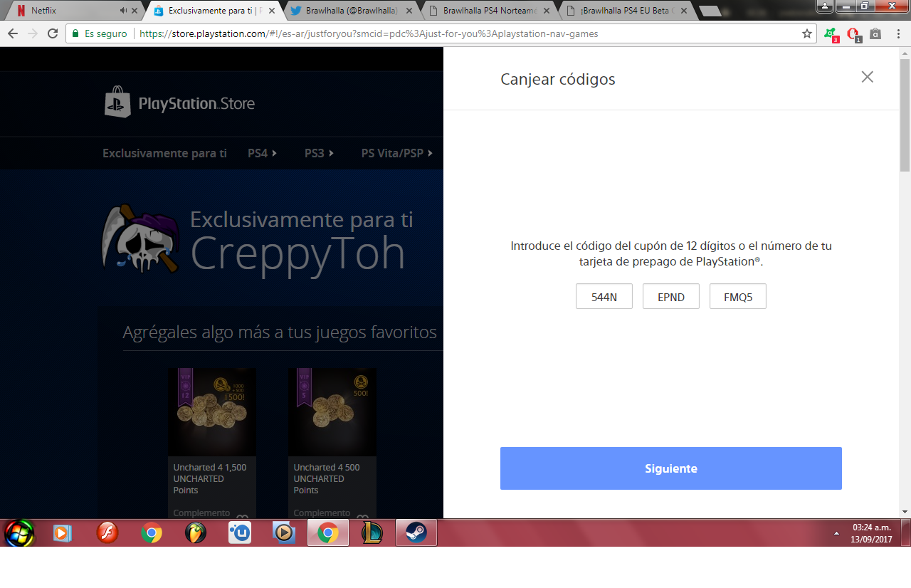Show hidden system tray icons
This screenshot has height=588, width=911.
[836, 532]
